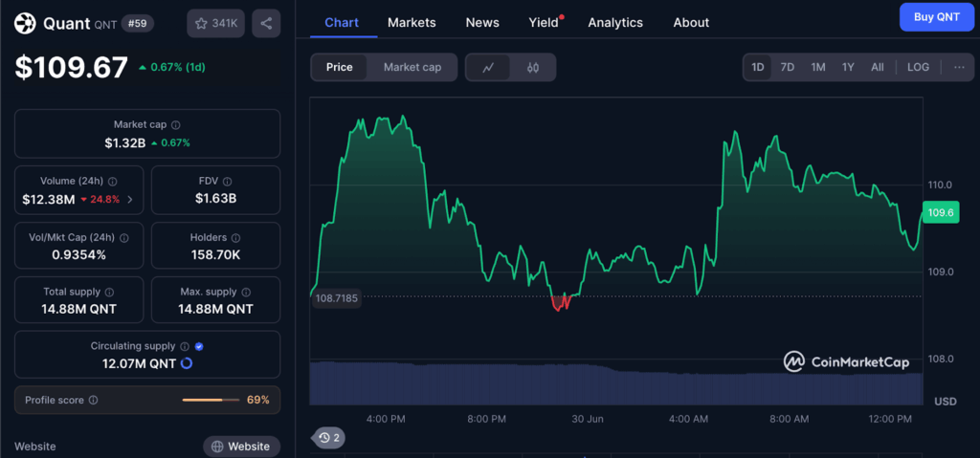Open the Website dropdown button

pos(241,447)
